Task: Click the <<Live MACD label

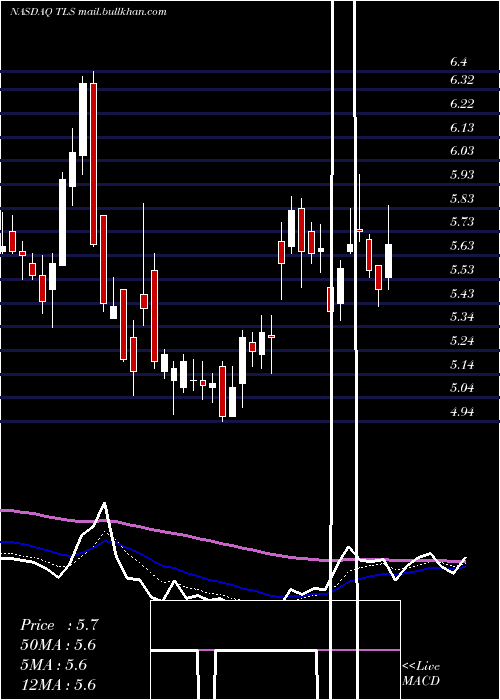Action: (x=421, y=673)
